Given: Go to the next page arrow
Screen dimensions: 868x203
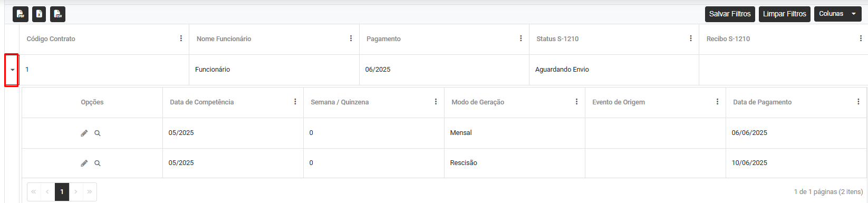Looking at the screenshot, I should [x=76, y=191].
